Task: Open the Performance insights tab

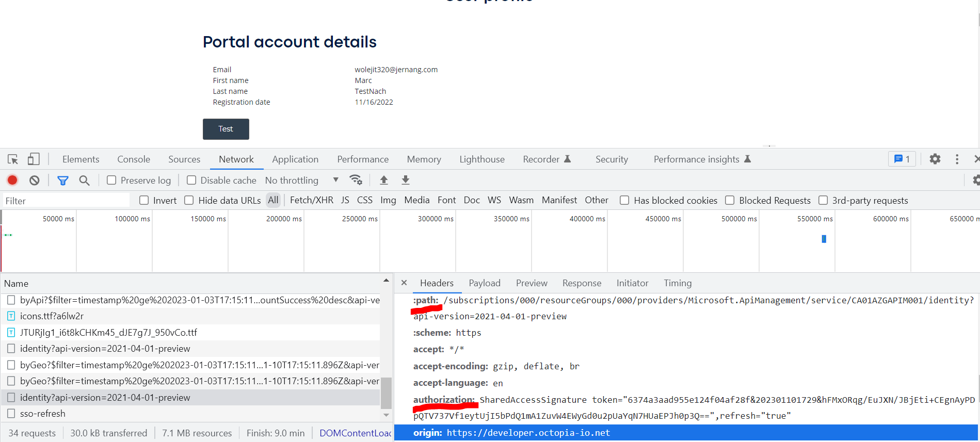Action: [x=702, y=159]
